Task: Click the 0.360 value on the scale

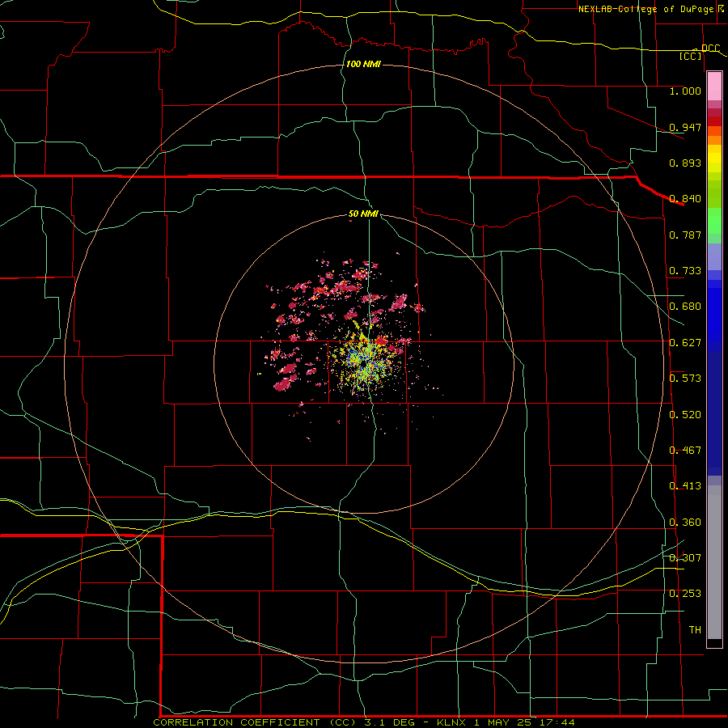Action: tap(685, 523)
